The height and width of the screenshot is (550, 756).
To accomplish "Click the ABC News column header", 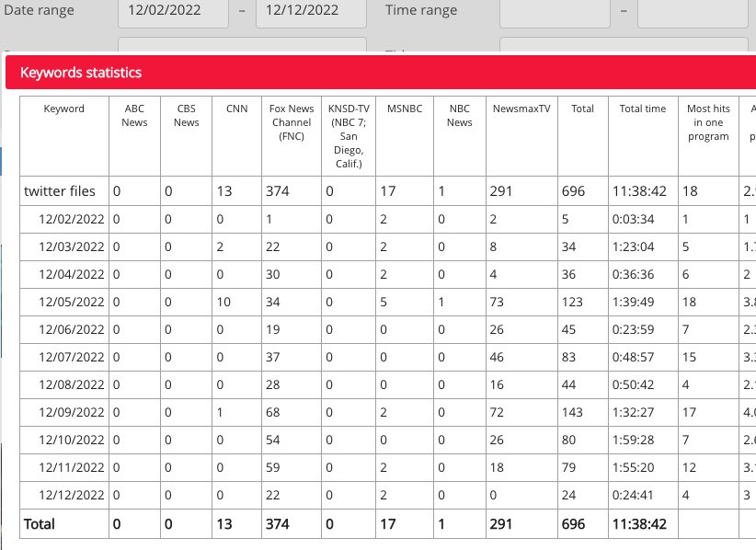I will [134, 116].
